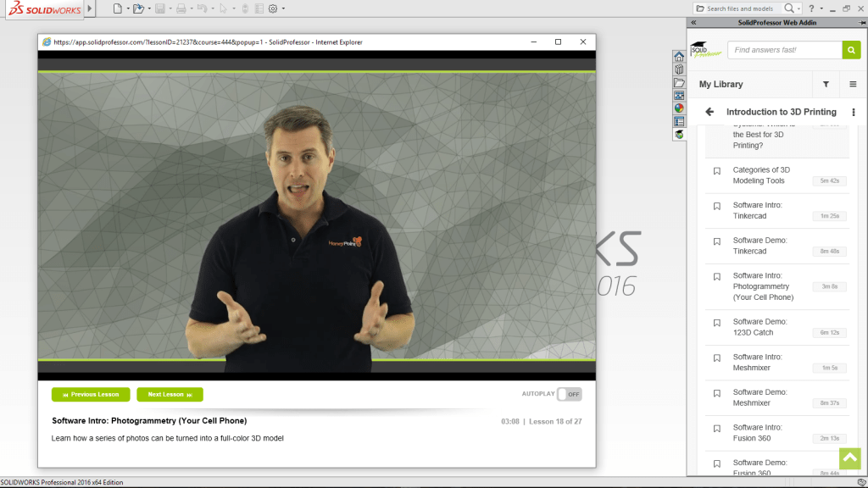
Task: Open the hamburger menu in My Library
Action: pos(853,85)
